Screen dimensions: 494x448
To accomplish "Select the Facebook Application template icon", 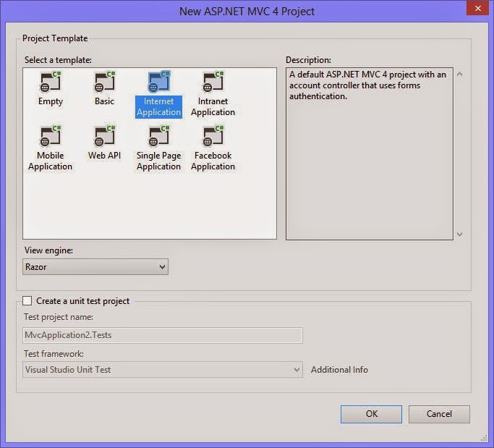I will pos(213,136).
